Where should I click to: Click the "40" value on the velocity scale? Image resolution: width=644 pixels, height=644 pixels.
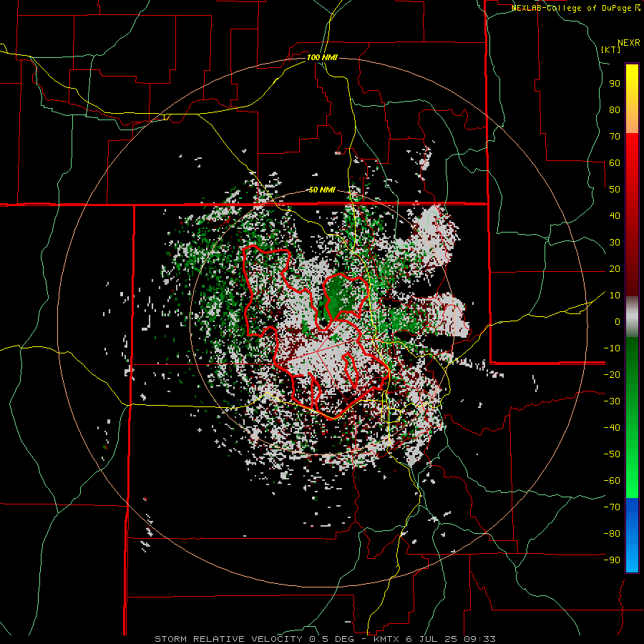pyautogui.click(x=615, y=216)
